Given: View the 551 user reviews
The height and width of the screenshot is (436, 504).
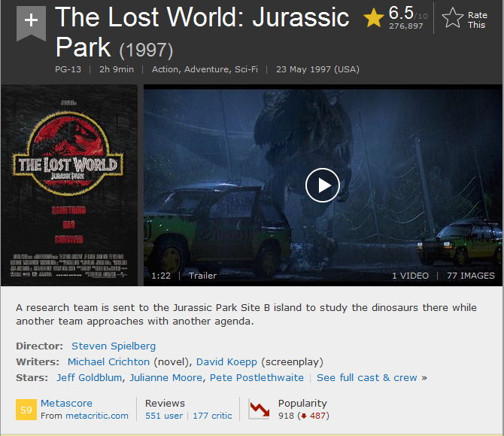Looking at the screenshot, I should 164,416.
